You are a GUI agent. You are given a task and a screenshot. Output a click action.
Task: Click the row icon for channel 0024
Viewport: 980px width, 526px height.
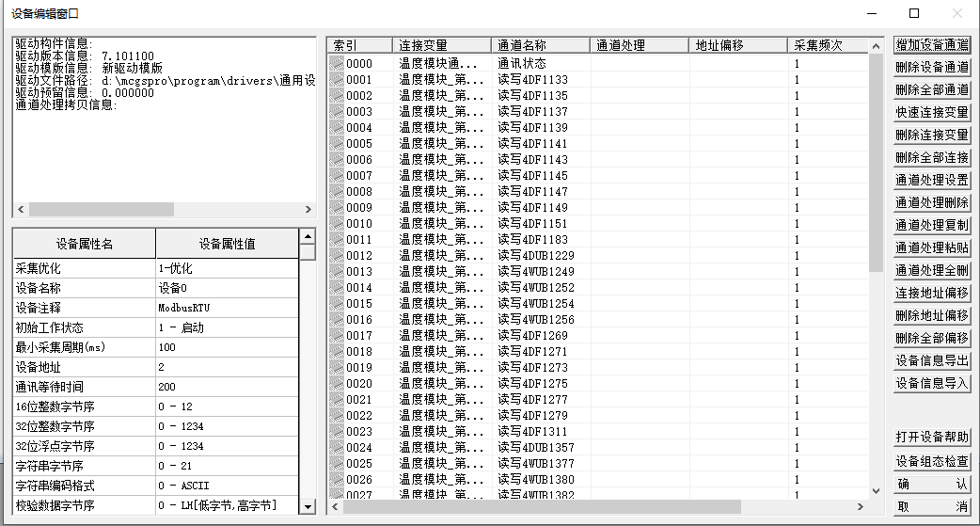point(337,448)
